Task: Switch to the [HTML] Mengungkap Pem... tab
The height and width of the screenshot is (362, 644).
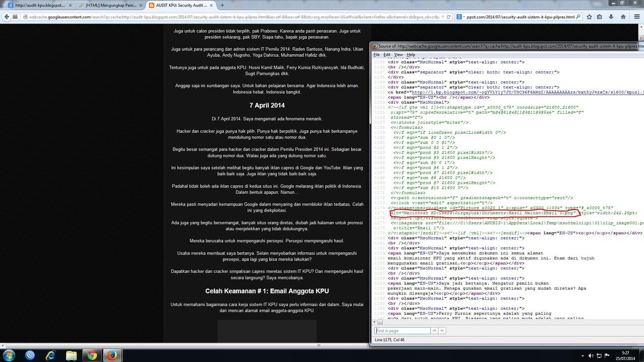Action: click(111, 5)
